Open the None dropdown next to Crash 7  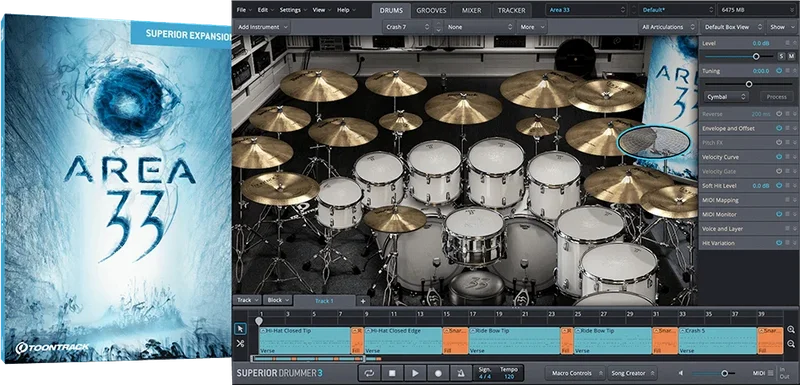pos(479,27)
